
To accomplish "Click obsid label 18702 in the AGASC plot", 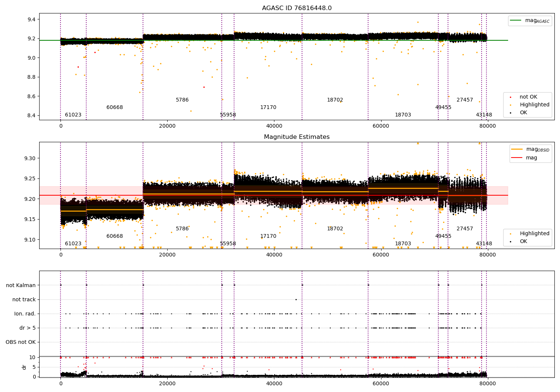I will pos(335,100).
